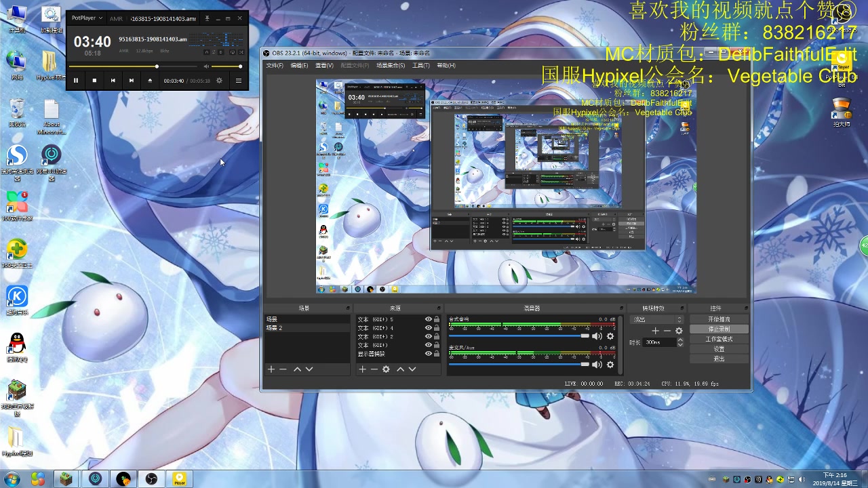This screenshot has width=868, height=488.
Task: Move scene up with arrow icon
Action: coord(297,369)
